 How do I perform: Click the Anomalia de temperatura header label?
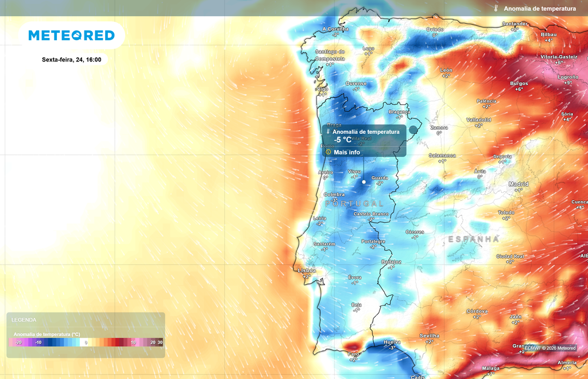coord(540,9)
